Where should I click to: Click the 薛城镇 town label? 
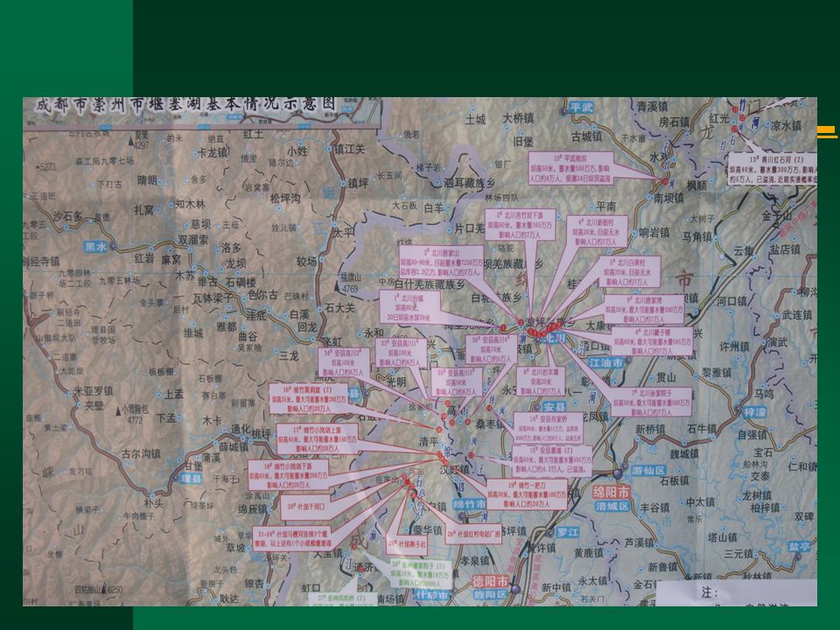pyautogui.click(x=233, y=446)
